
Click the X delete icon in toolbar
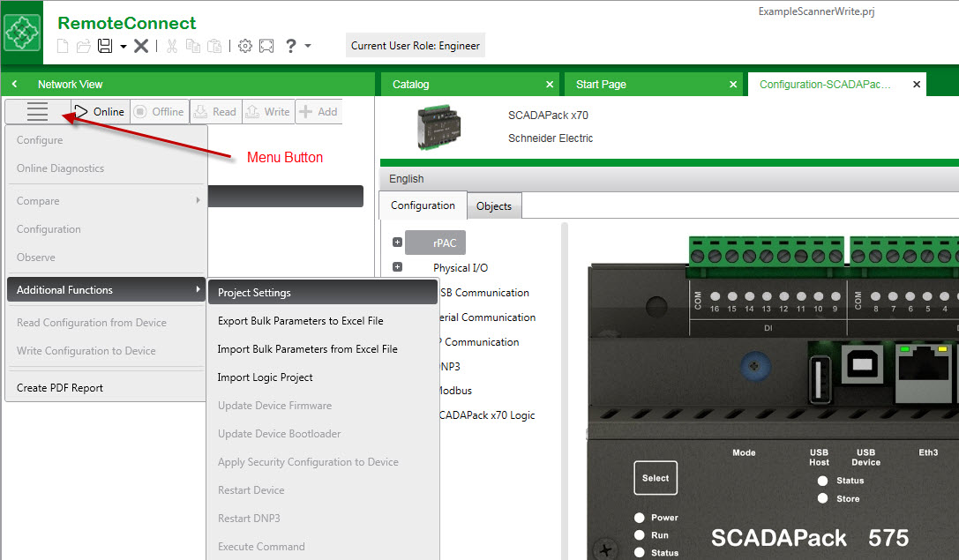pos(141,46)
